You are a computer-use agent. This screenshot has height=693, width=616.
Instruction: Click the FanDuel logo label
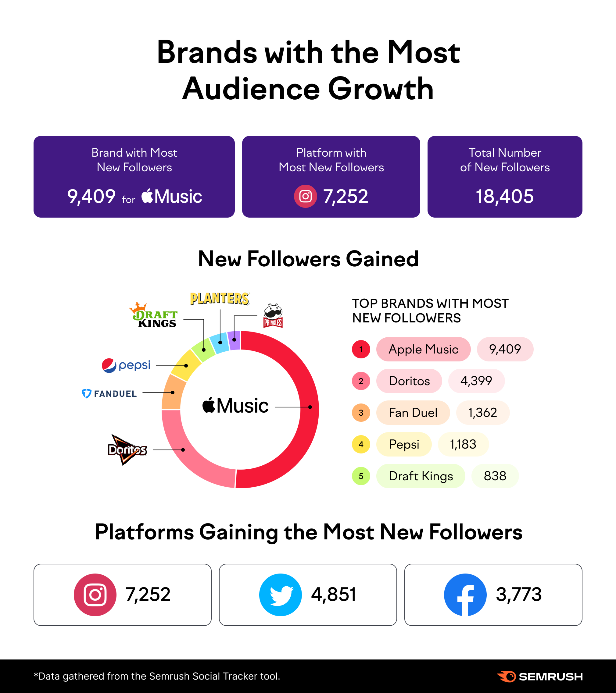[109, 393]
